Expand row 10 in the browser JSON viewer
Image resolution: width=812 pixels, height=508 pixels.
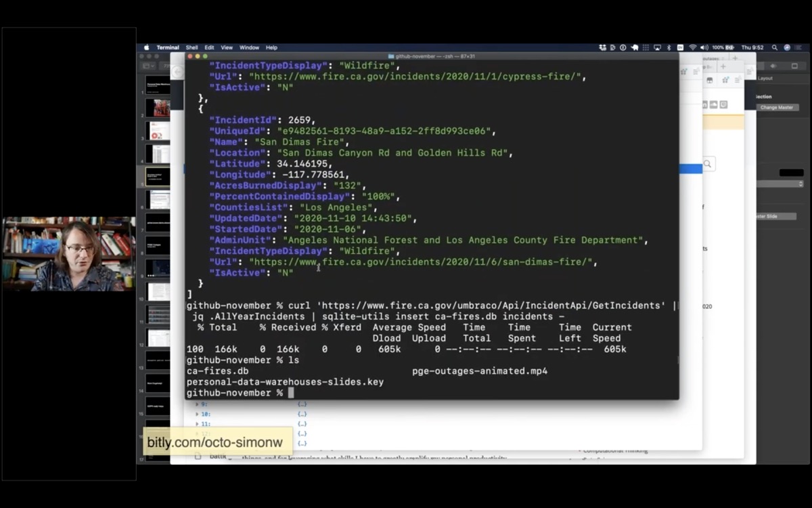click(198, 413)
